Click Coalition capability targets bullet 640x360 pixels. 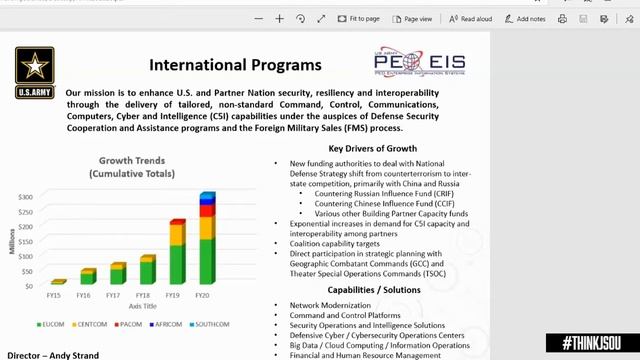click(334, 244)
